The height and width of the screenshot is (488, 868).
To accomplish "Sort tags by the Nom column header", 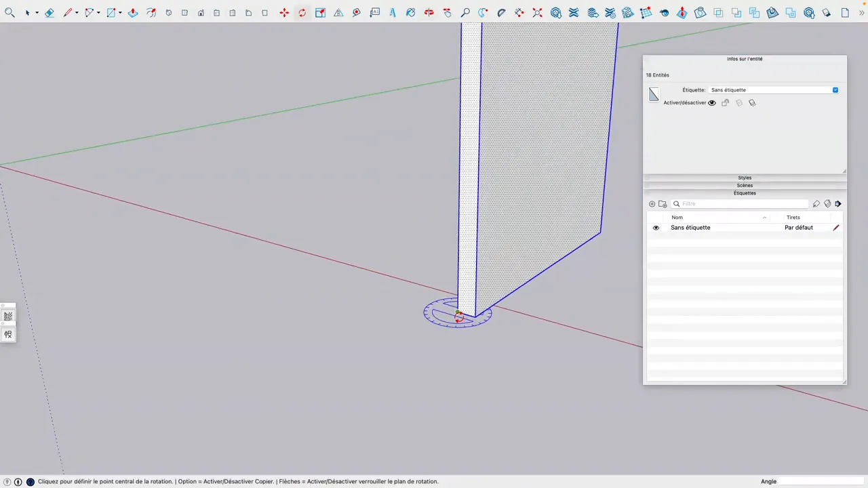I will click(x=677, y=217).
